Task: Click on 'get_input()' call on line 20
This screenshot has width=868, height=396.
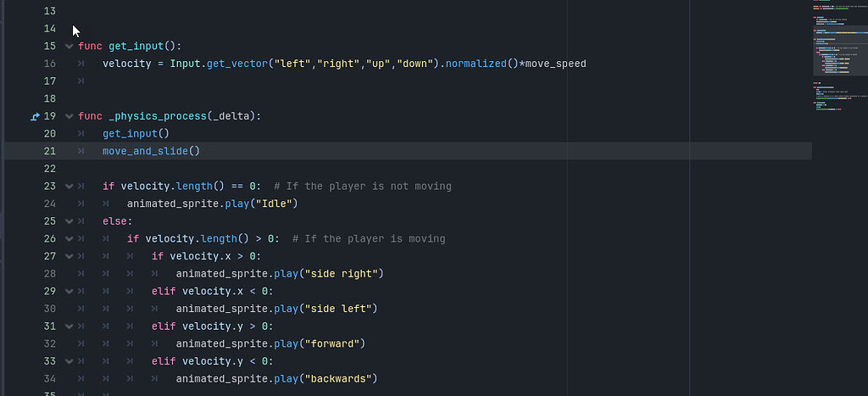Action: tap(136, 133)
